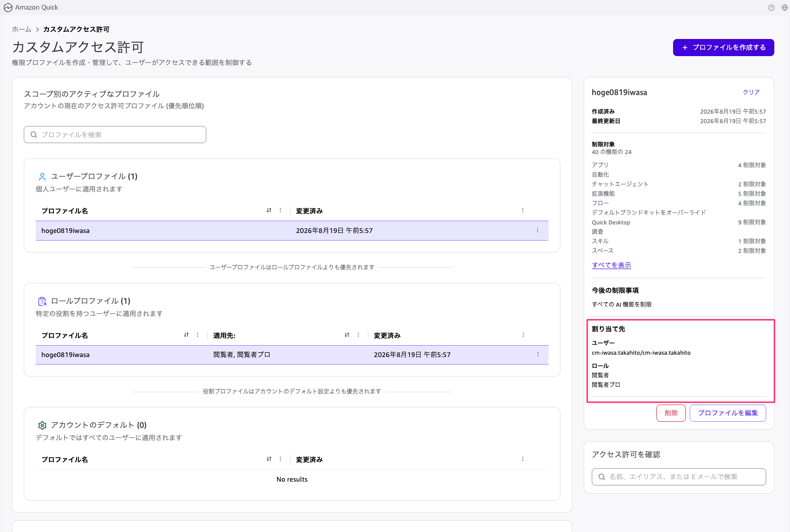Open the globe language icon
This screenshot has width=790, height=532.
785,8
